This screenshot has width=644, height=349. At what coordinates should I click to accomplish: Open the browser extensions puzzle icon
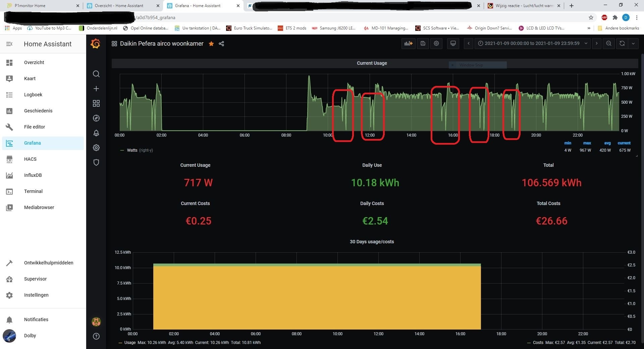pyautogui.click(x=615, y=17)
